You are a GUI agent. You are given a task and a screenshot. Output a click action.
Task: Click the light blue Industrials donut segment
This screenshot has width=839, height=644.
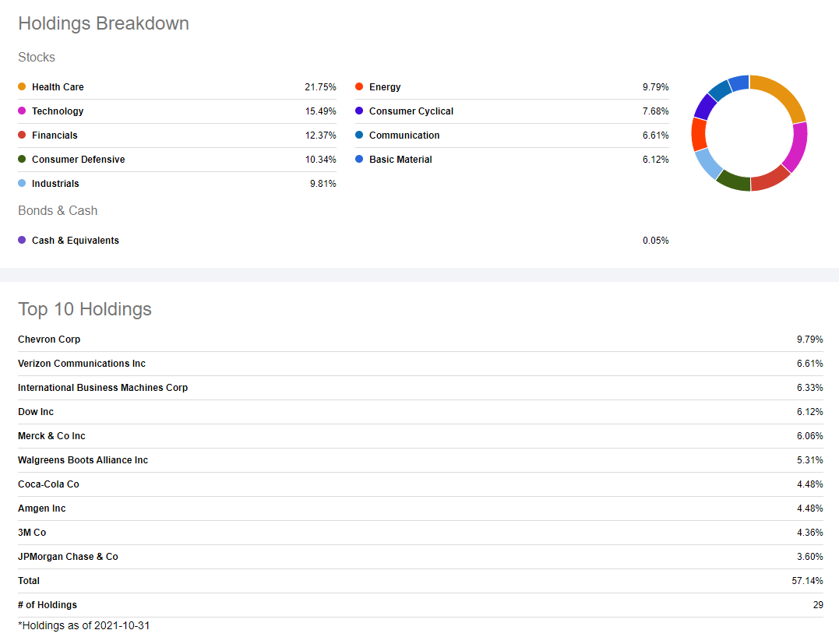[707, 164]
